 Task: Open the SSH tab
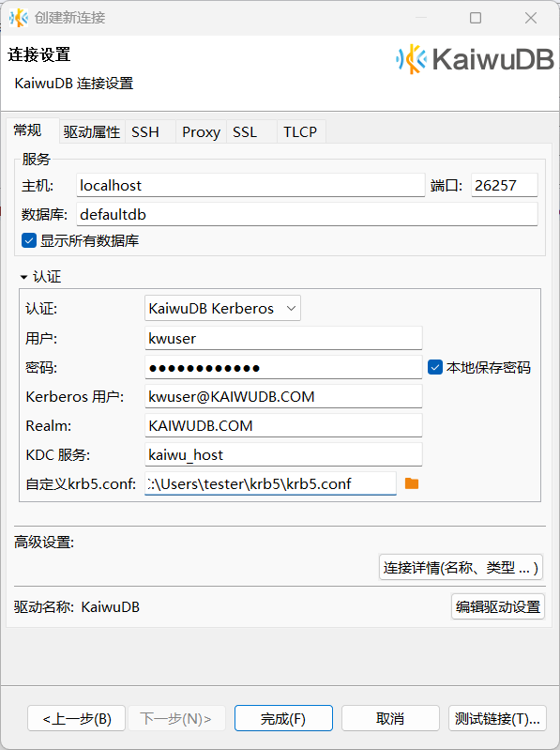point(145,132)
